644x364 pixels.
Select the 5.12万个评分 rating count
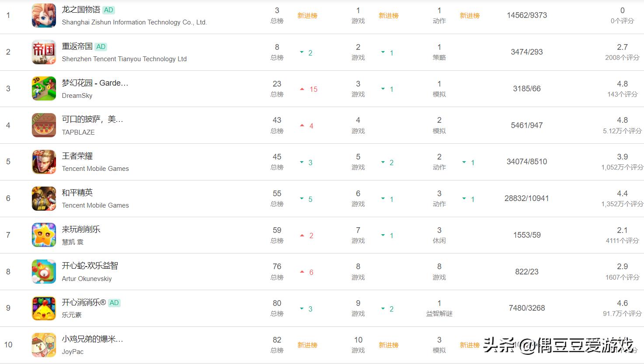622,131
